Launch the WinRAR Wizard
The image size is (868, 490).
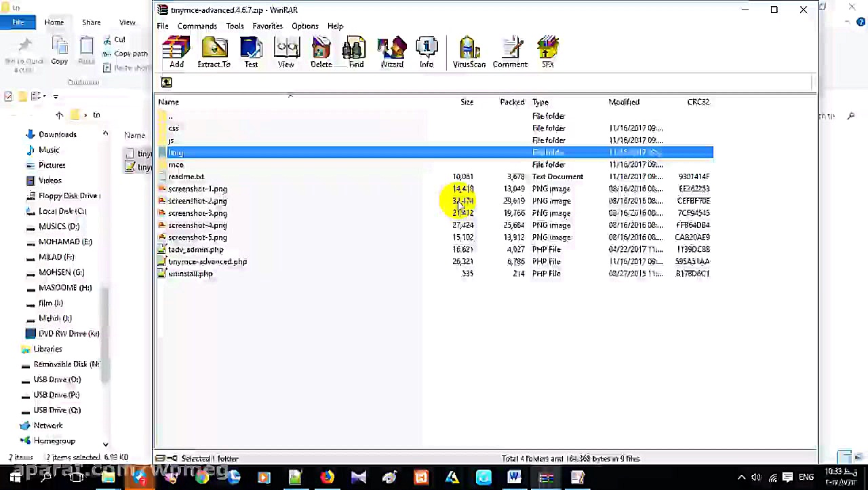coord(392,53)
